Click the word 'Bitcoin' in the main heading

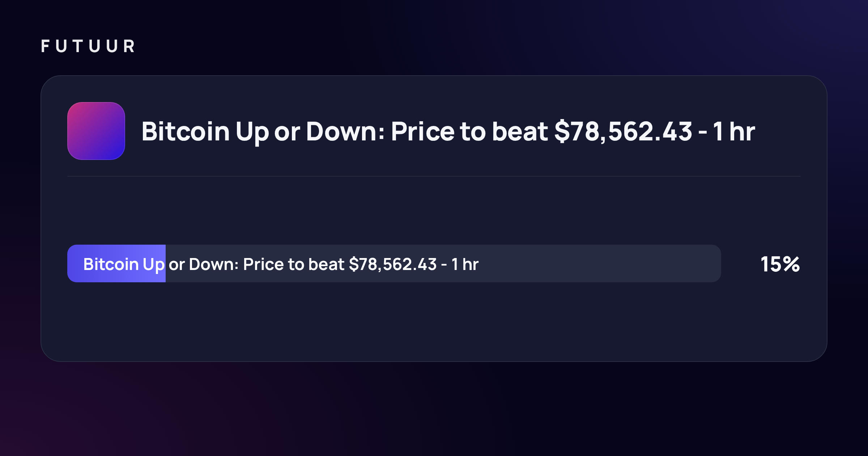click(186, 132)
